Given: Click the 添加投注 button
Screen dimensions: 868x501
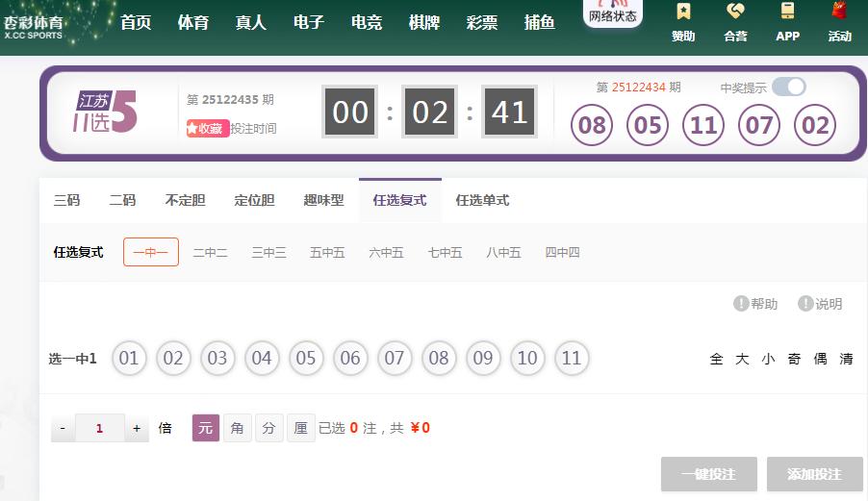Looking at the screenshot, I should 814,474.
